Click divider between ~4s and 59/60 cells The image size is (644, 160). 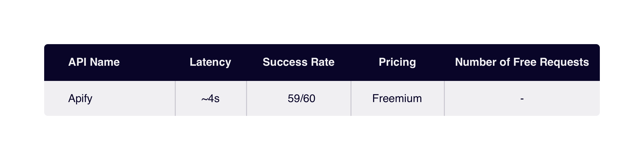[247, 98]
